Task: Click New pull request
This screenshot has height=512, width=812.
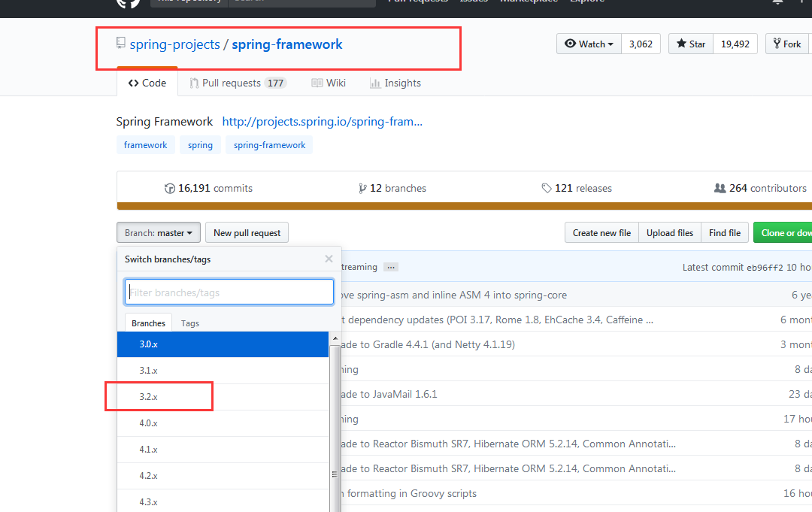Action: click(x=247, y=233)
